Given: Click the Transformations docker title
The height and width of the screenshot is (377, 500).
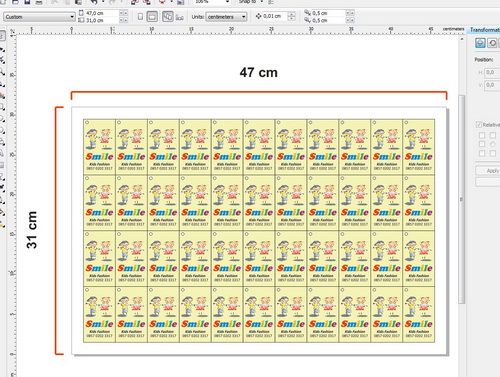Looking at the screenshot, I should 485,30.
